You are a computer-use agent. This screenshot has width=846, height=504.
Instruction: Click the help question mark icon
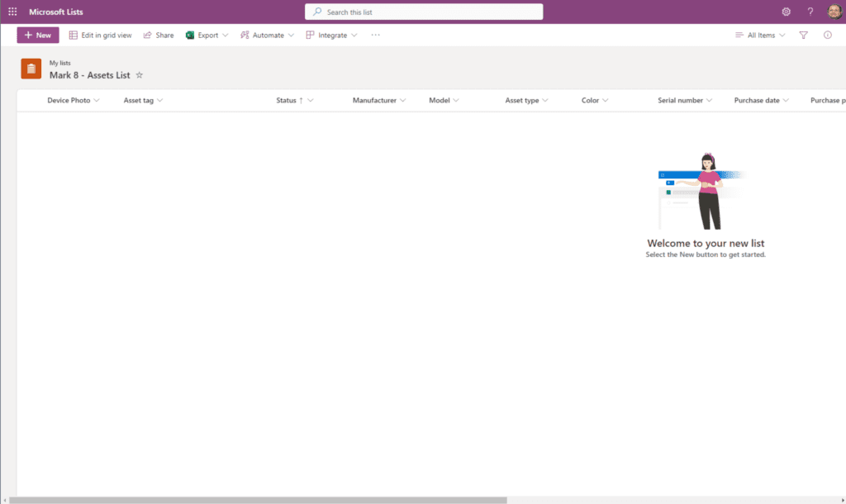pos(810,12)
